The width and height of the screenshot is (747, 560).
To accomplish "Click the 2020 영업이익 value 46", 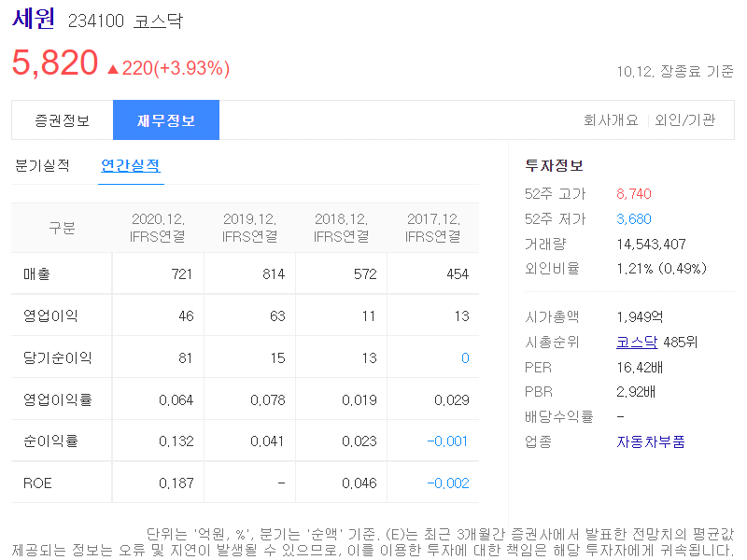I will (186, 316).
